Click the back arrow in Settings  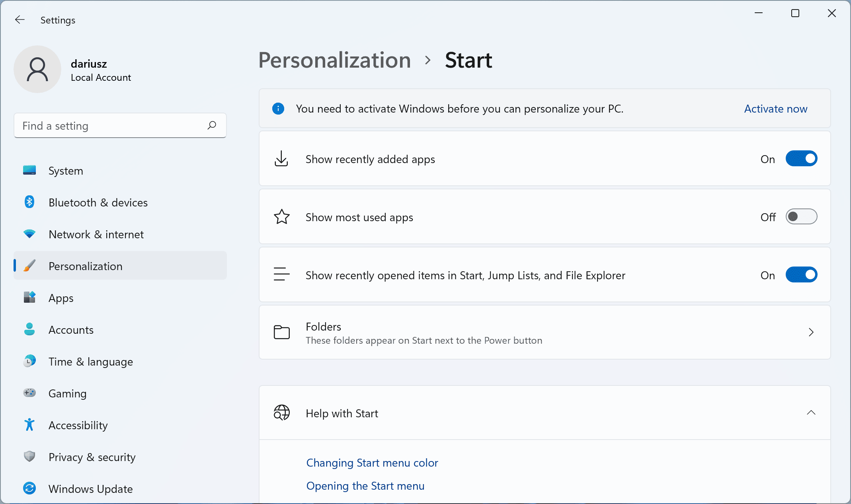[x=20, y=19]
